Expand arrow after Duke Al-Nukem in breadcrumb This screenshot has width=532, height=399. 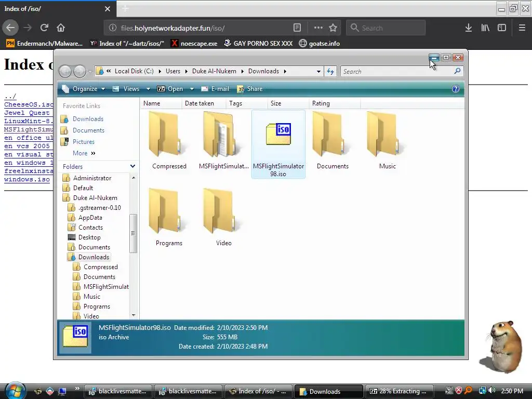pyautogui.click(x=242, y=71)
